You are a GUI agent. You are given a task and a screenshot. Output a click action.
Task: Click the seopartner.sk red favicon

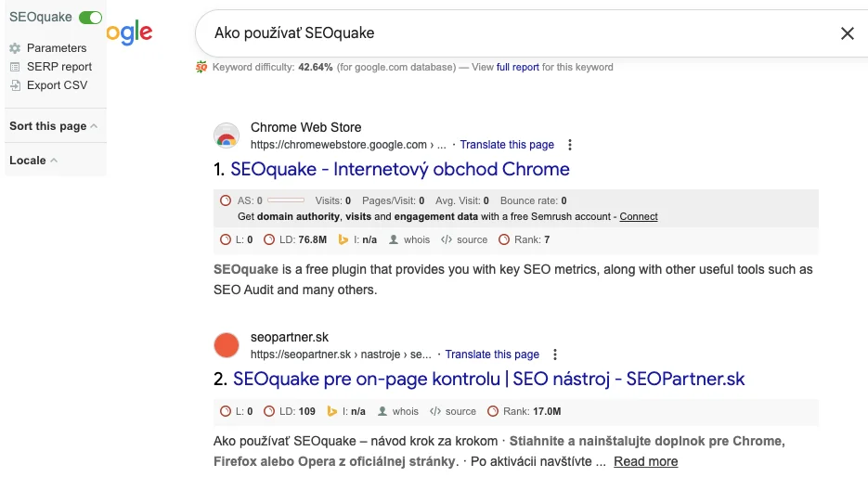(x=227, y=345)
